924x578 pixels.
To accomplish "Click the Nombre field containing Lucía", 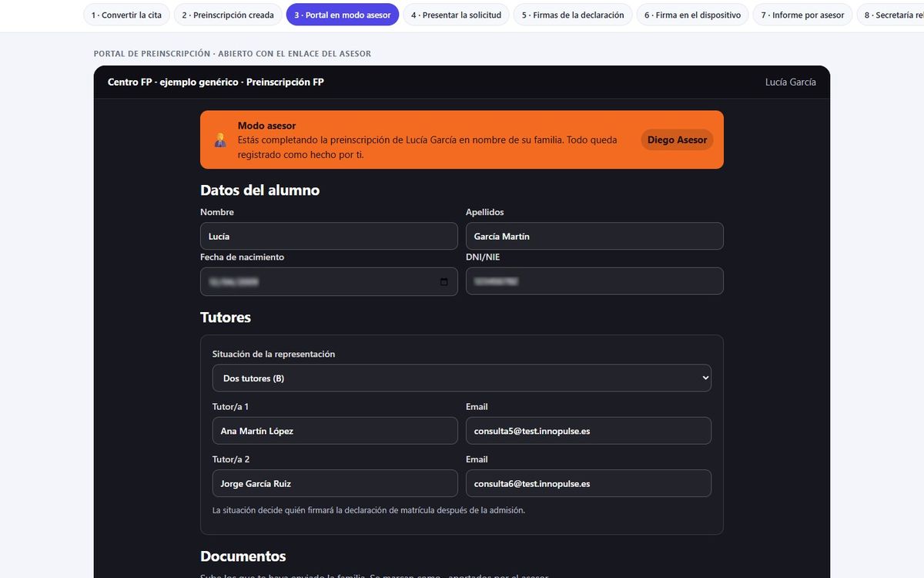I will (329, 236).
